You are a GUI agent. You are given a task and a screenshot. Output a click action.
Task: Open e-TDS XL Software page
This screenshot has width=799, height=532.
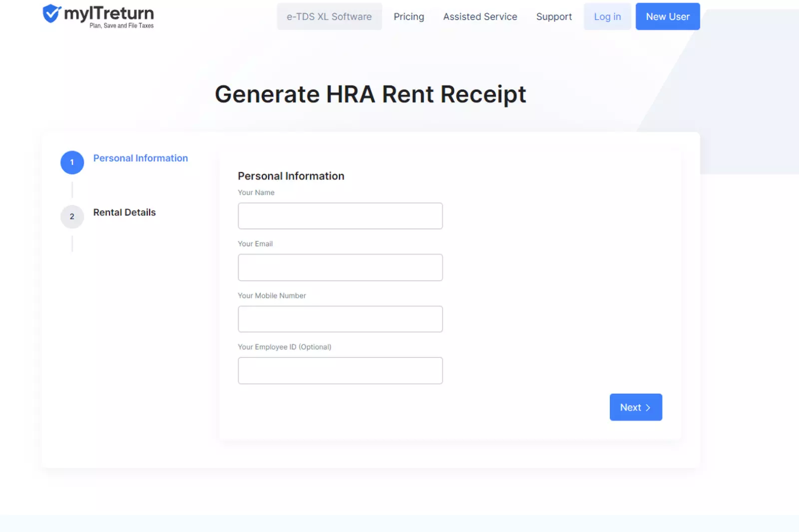329,16
